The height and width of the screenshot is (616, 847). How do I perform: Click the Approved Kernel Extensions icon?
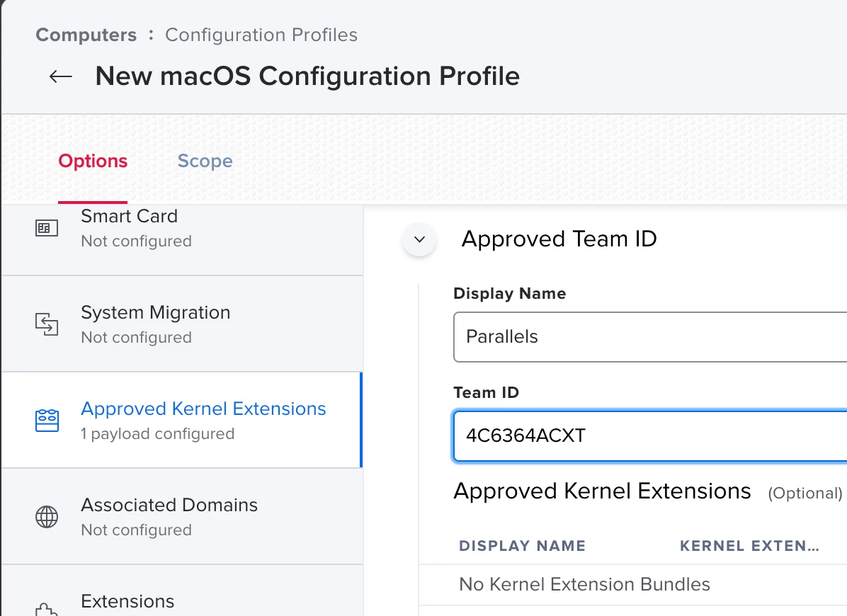[x=47, y=421]
